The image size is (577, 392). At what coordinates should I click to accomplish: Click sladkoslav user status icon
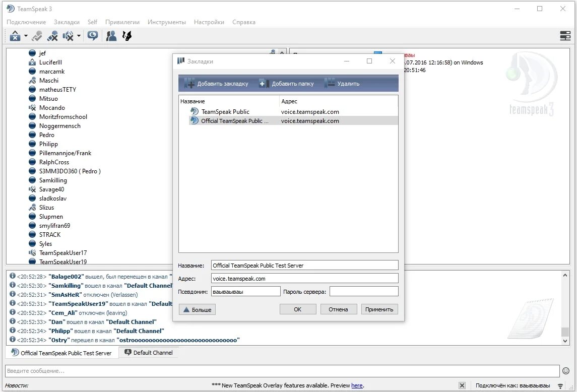(32, 199)
